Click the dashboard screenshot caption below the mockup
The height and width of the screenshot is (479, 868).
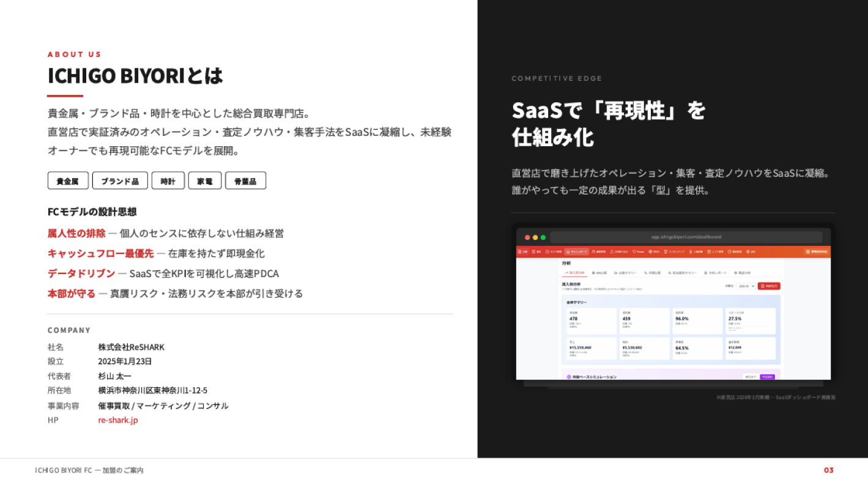coord(776,397)
